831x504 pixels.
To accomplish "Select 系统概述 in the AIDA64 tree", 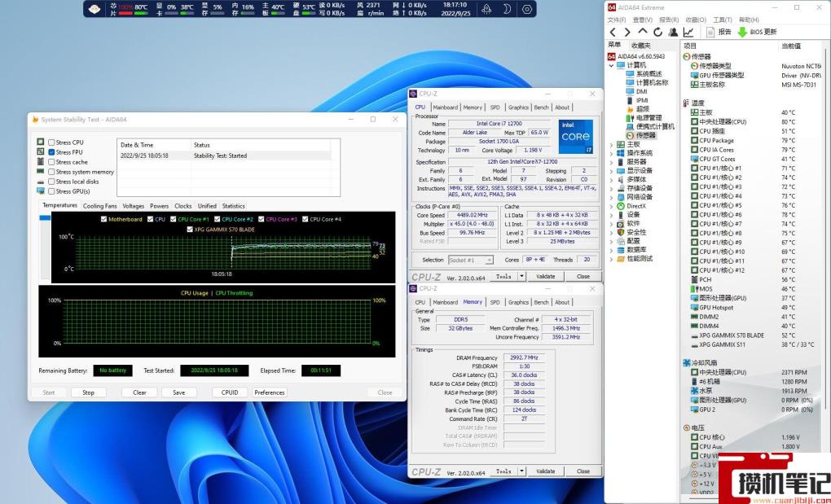I will click(x=649, y=74).
